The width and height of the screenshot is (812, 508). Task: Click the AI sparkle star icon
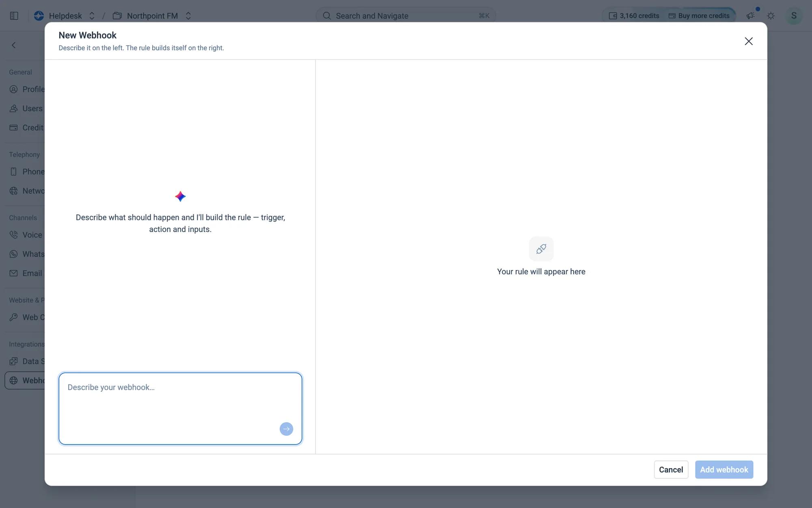(x=180, y=197)
